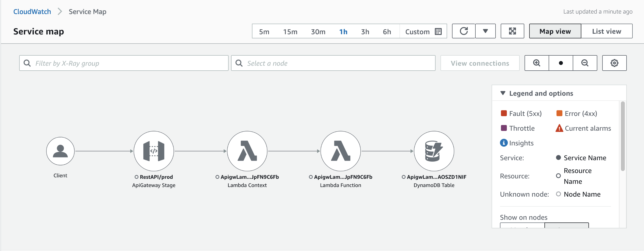This screenshot has width=644, height=251.
Task: Open map settings gear icon
Action: (x=614, y=63)
